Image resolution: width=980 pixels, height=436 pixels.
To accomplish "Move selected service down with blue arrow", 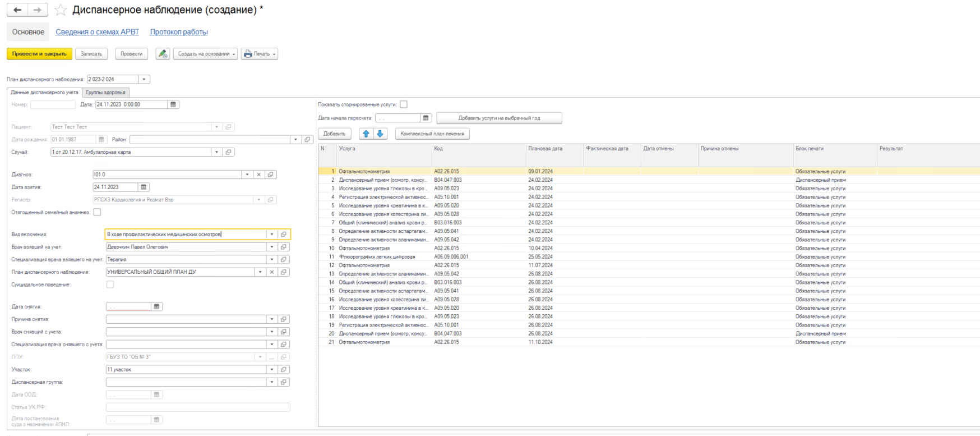I will tap(380, 134).
